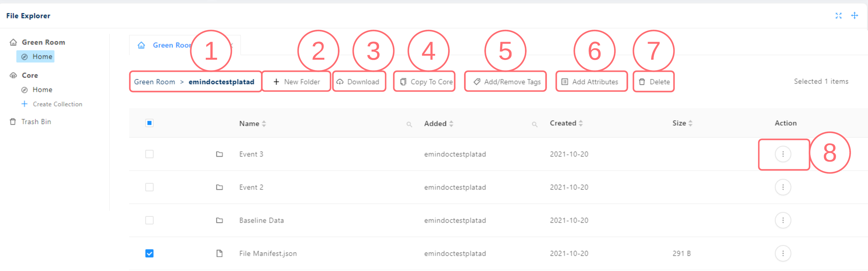868x271 pixels.
Task: Open Add/Remove Tags with the tag icon
Action: pyautogui.click(x=477, y=81)
